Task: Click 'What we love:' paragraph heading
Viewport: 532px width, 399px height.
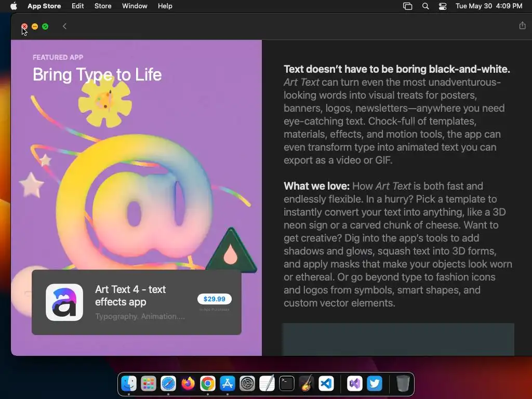Action: point(316,186)
